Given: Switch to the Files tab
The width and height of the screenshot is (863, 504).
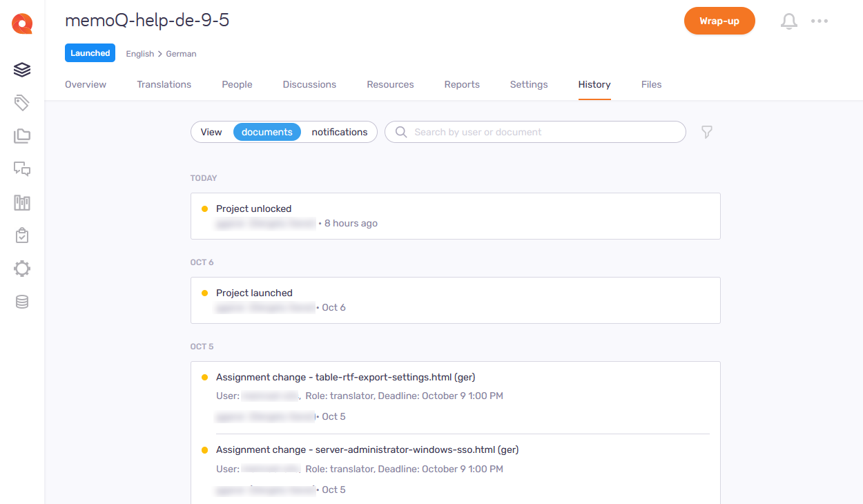Looking at the screenshot, I should [651, 84].
